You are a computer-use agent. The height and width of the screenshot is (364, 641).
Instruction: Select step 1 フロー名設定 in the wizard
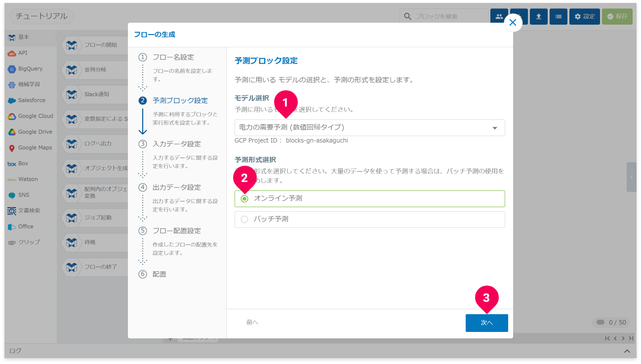click(x=173, y=57)
